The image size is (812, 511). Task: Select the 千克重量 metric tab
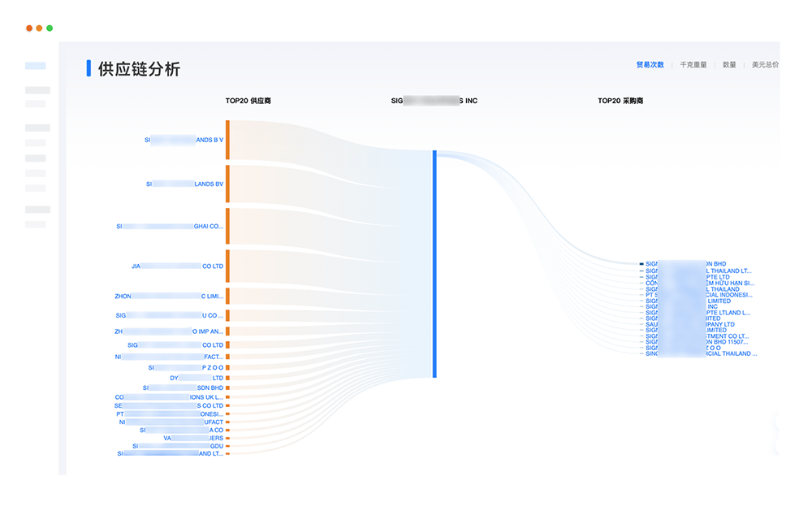(x=693, y=65)
